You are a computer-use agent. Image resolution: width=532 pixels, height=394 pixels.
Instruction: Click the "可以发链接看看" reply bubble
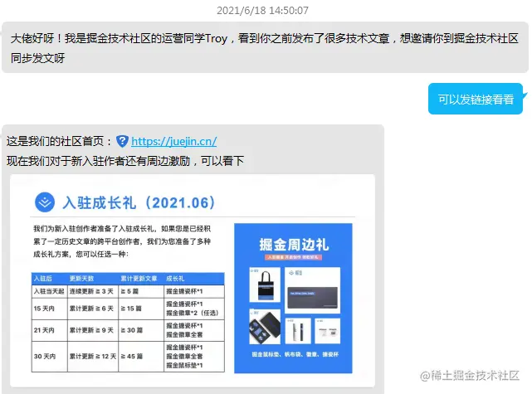tap(476, 99)
